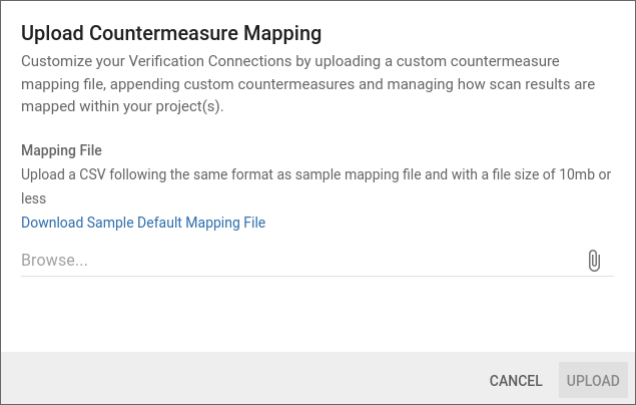Download the sample default mapping file
This screenshot has width=636, height=405.
[143, 222]
